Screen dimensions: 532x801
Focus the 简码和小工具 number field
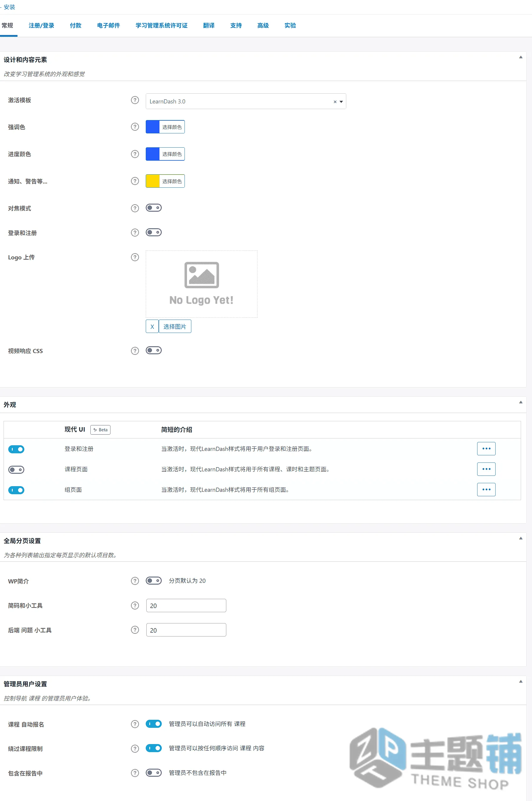[186, 605]
